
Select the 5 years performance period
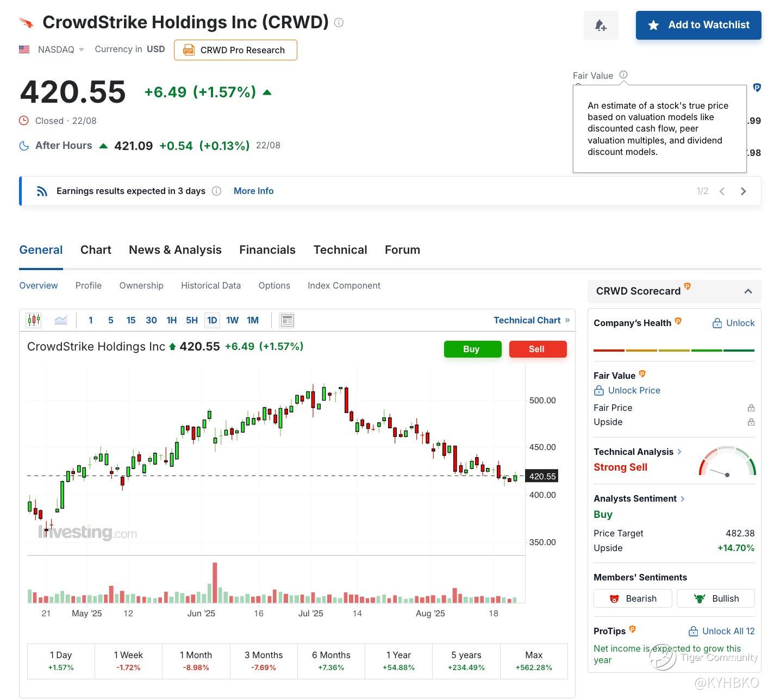click(466, 661)
